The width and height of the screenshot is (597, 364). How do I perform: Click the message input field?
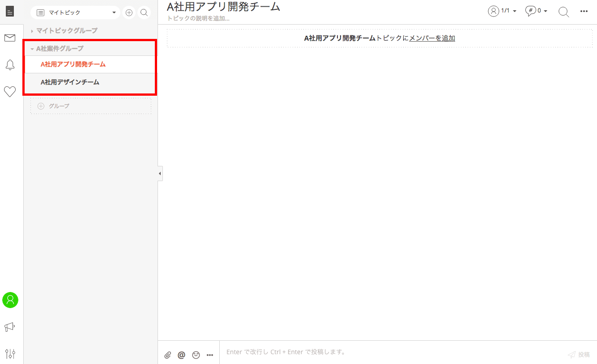[x=394, y=352]
